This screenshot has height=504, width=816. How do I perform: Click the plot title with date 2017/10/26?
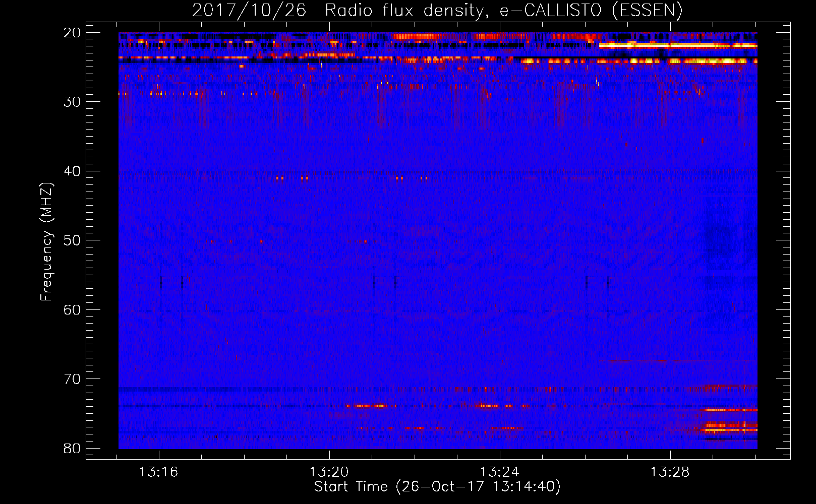pyautogui.click(x=437, y=10)
